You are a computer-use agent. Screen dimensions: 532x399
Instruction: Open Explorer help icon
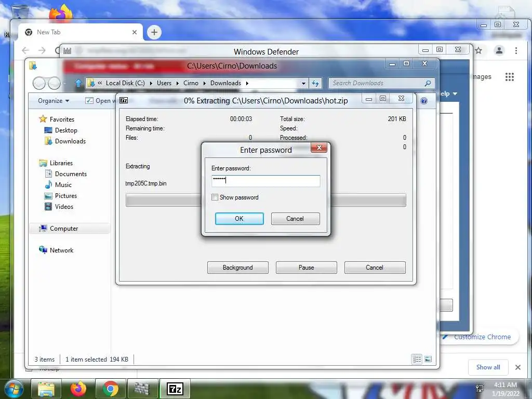coord(424,101)
